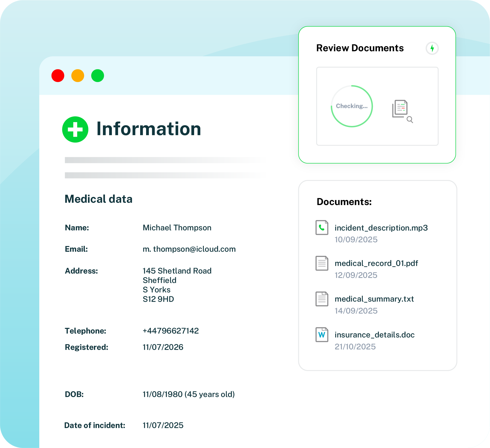Click the telephone number +44796627142
490x448 pixels.
pos(171,331)
